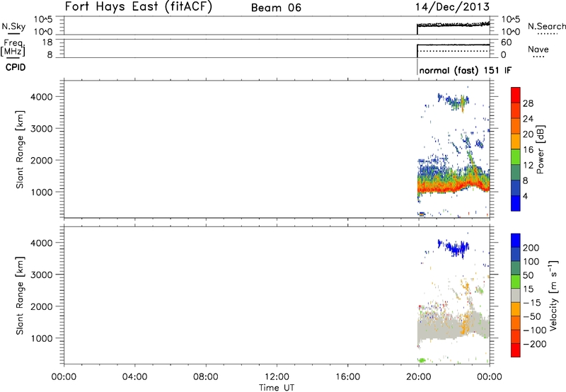The height and width of the screenshot is (392, 566).
Task: Click the "60" Nave axis value
Action: pos(507,42)
